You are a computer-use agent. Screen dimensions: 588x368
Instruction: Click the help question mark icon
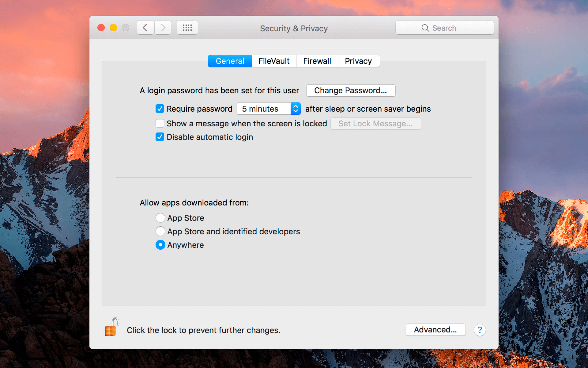click(480, 330)
